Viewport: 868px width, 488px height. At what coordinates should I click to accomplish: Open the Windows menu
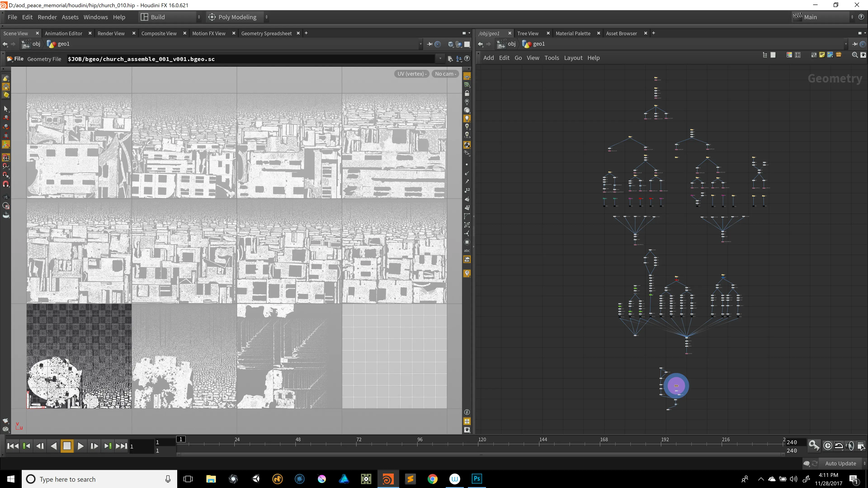[x=96, y=17]
